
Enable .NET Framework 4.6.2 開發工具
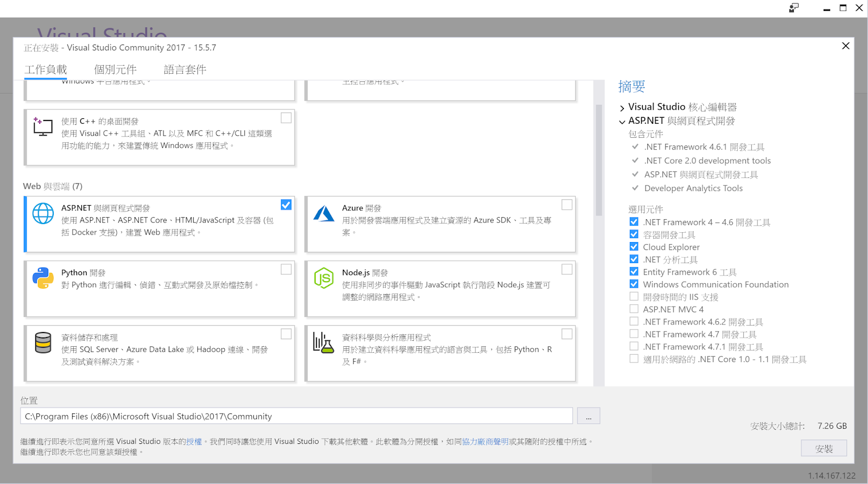[634, 321]
